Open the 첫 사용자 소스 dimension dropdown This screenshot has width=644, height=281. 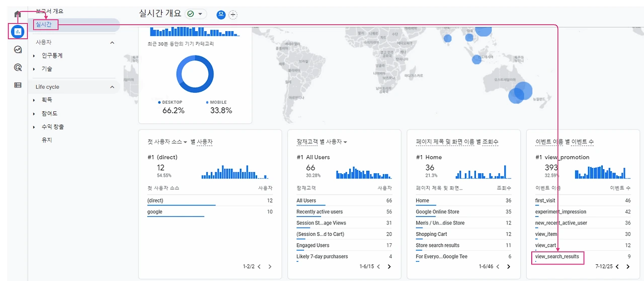click(x=167, y=142)
